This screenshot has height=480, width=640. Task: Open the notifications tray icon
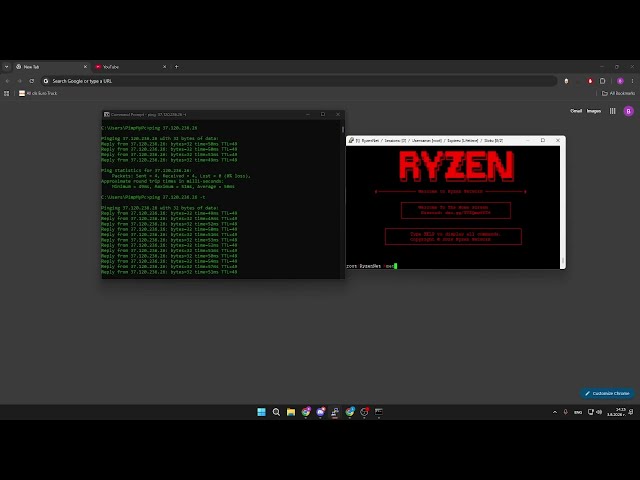[x=631, y=412]
